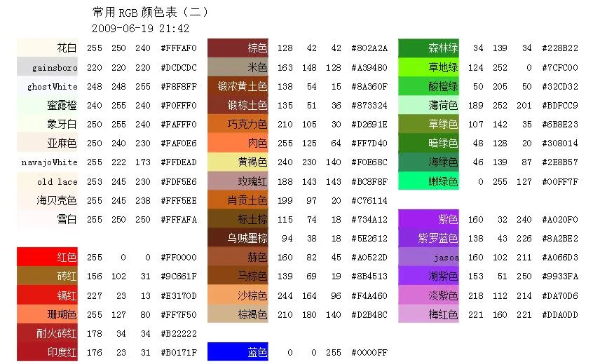Choose the 湖紫色 swatch
Image resolution: width=600 pixels, height=364 pixels.
[428, 276]
